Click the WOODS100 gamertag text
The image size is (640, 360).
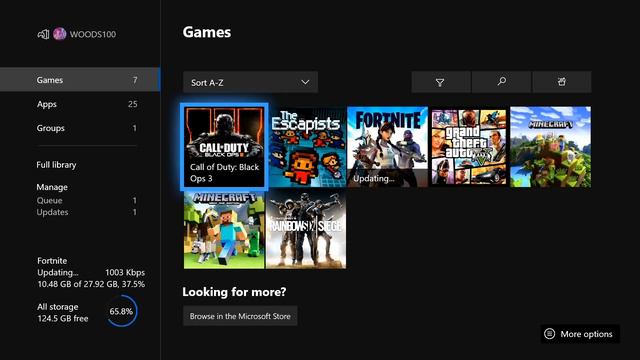click(x=93, y=34)
